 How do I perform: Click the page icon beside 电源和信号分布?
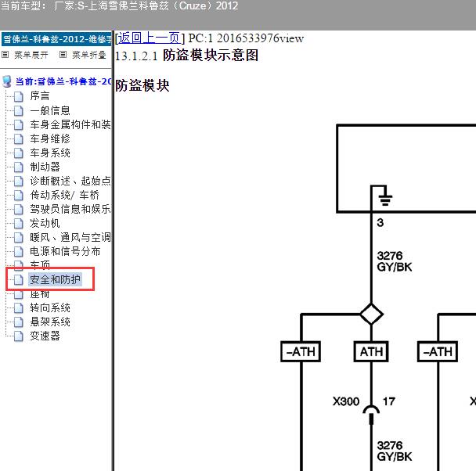coord(19,252)
